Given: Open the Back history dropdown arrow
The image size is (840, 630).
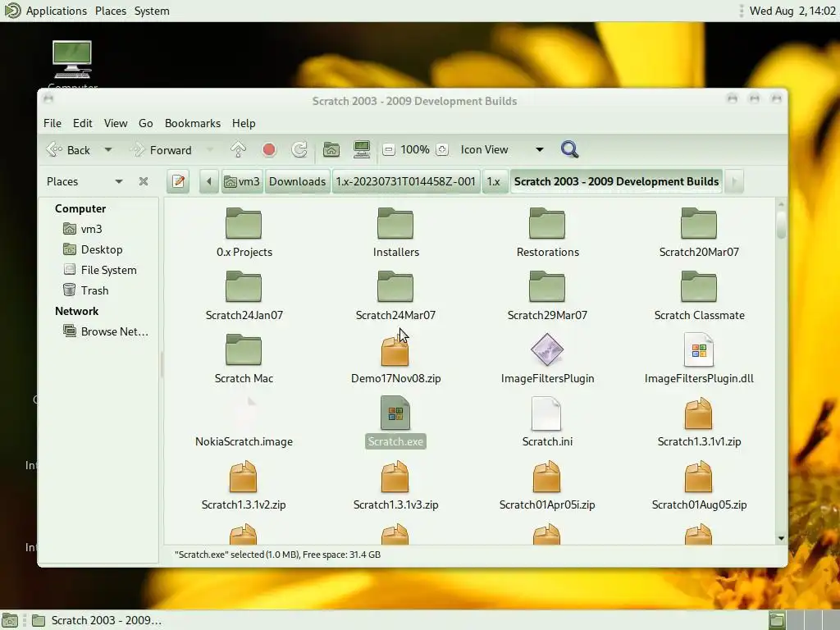Looking at the screenshot, I should (x=108, y=150).
